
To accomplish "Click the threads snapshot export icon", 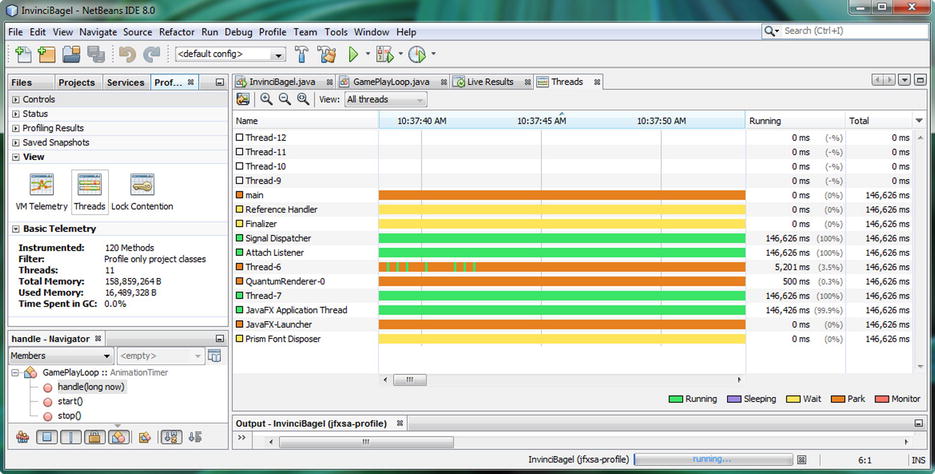I will [243, 100].
